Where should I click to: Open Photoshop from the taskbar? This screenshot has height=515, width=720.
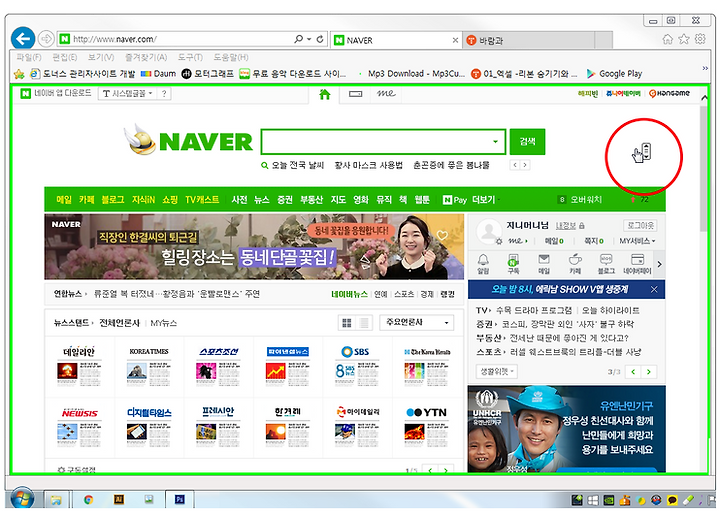180,499
